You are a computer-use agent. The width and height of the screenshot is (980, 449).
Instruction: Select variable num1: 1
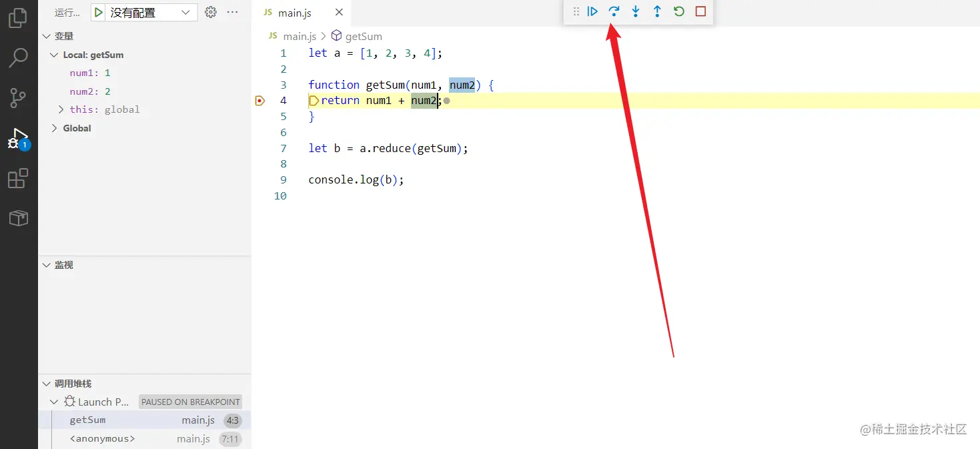coord(90,73)
